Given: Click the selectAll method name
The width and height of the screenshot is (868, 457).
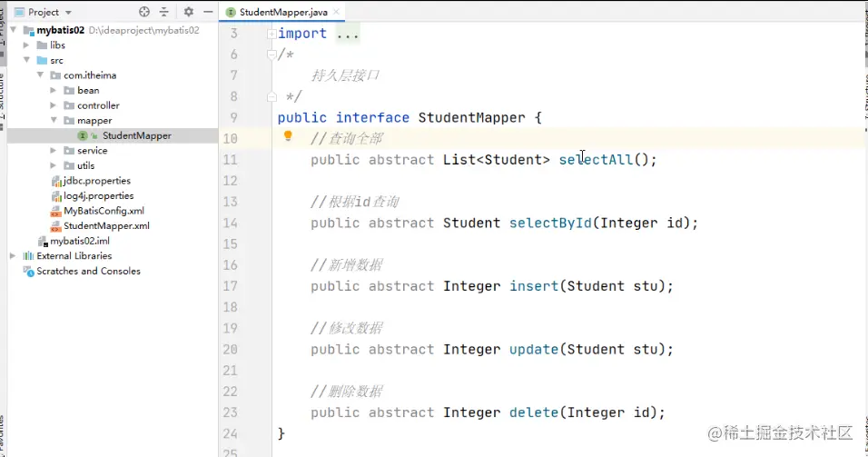Looking at the screenshot, I should tap(596, 160).
